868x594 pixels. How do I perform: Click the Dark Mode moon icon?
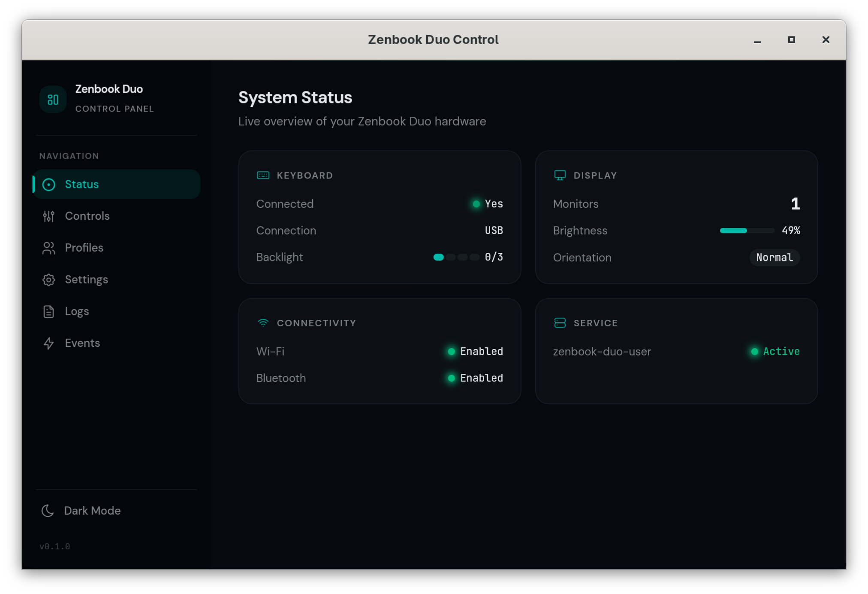[48, 511]
